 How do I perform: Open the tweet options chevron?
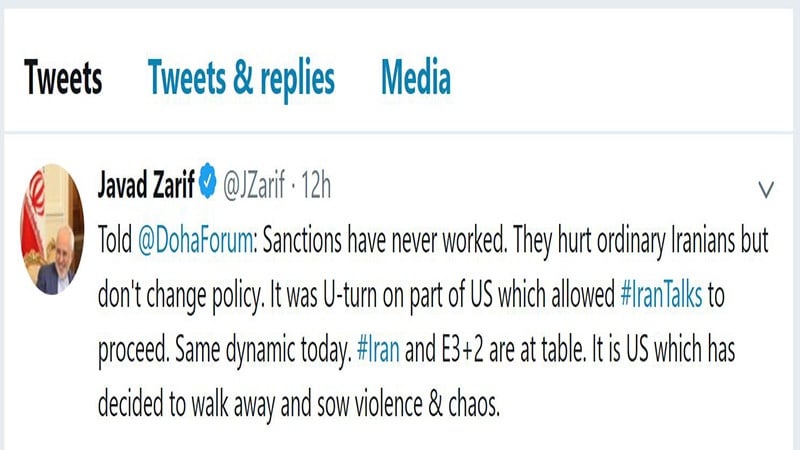767,189
